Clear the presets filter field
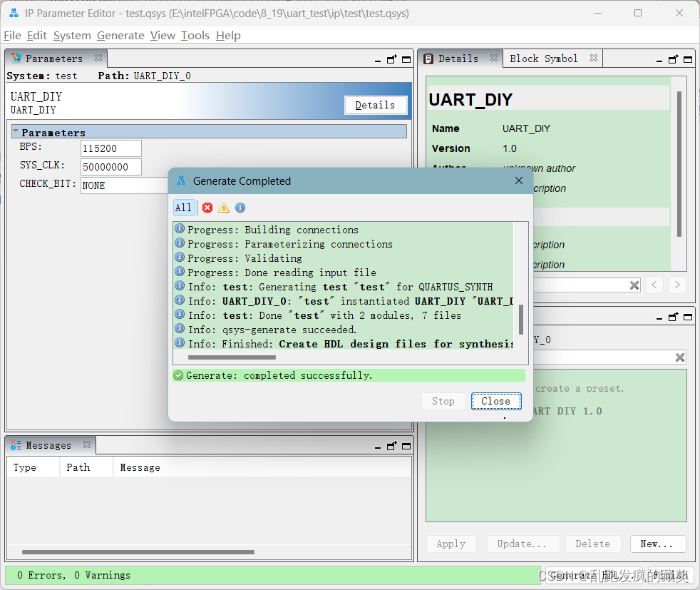Viewport: 700px width, 590px height. click(x=680, y=357)
